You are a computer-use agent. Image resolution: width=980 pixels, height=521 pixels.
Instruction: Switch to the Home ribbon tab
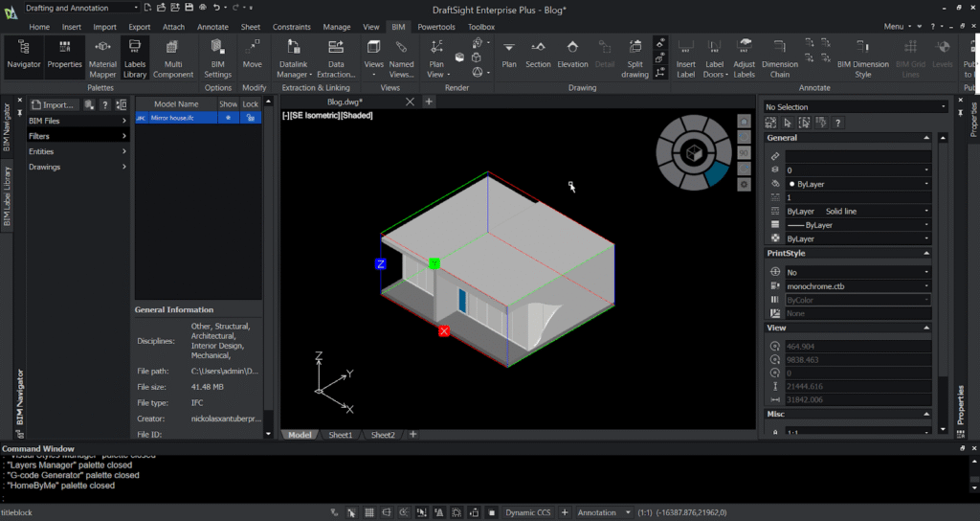pyautogui.click(x=38, y=27)
